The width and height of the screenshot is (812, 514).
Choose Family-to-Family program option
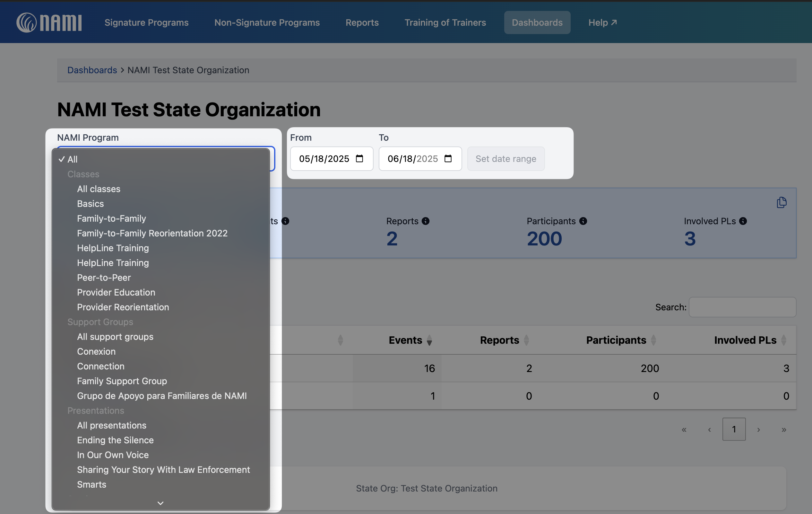(160, 218)
